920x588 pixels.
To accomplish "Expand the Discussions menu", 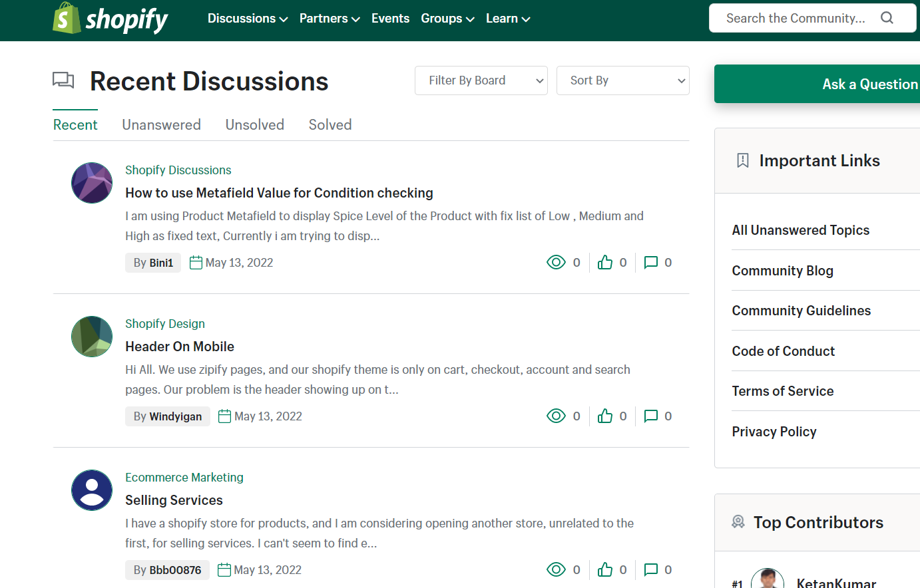I will (x=248, y=19).
